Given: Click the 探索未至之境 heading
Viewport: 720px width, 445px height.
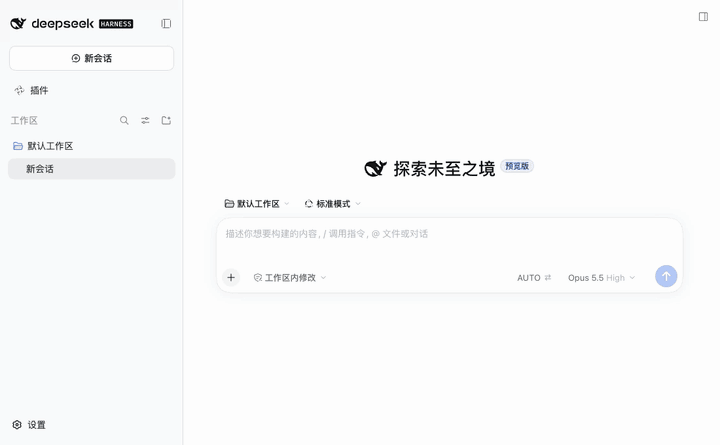Looking at the screenshot, I should pyautogui.click(x=444, y=169).
